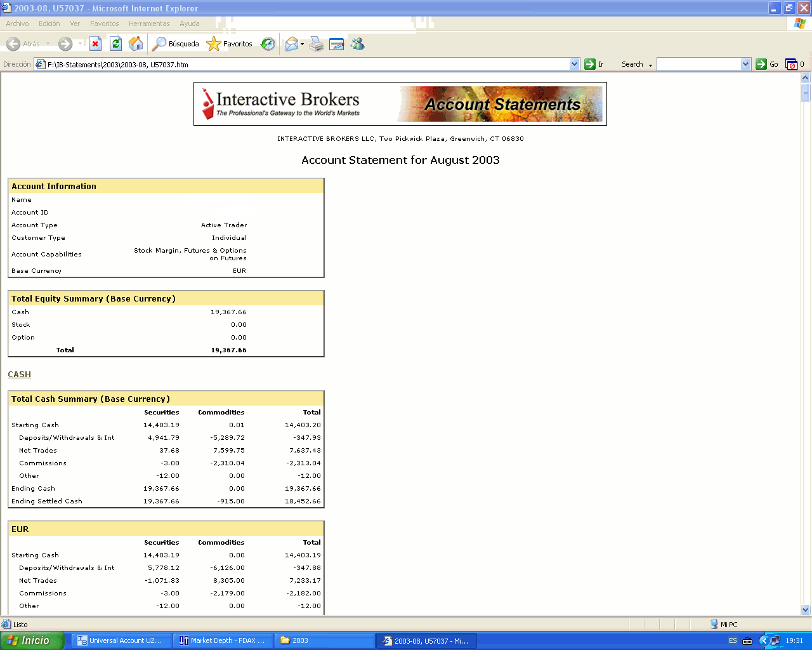
Task: Stop loading with the red X icon
Action: tap(95, 44)
